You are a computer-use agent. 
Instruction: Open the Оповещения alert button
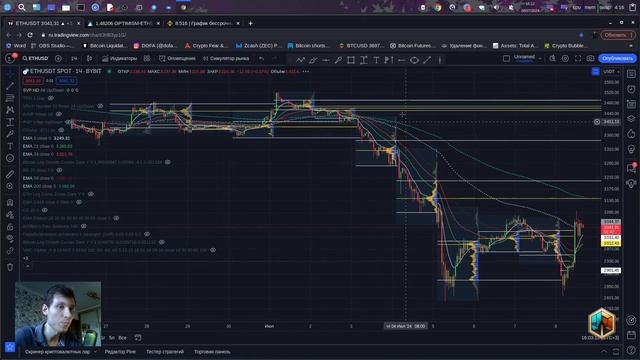coord(178,59)
